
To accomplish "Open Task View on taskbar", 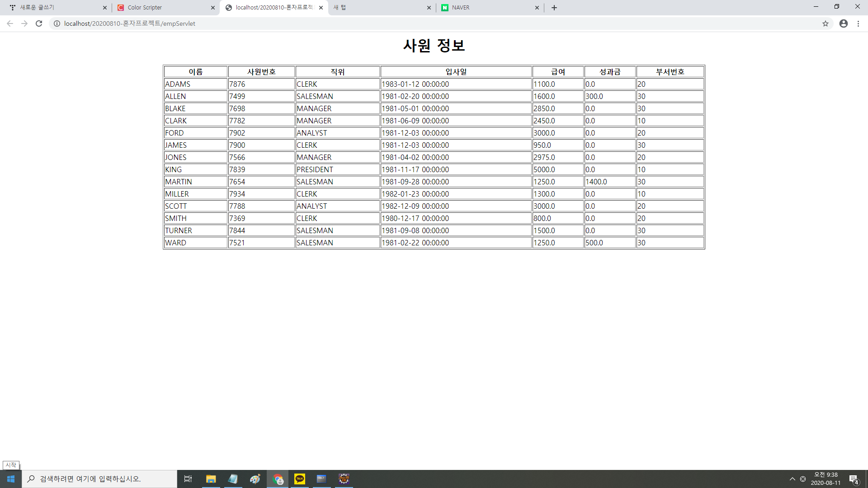I will [x=188, y=479].
